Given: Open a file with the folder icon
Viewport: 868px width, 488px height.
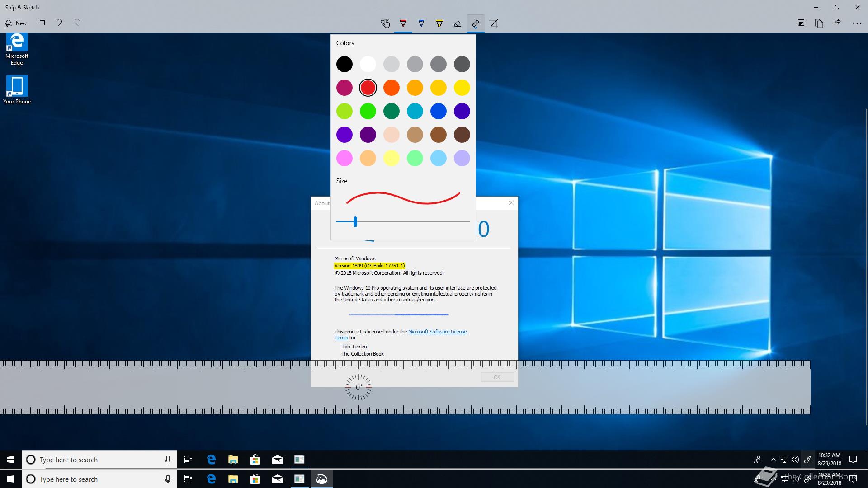Looking at the screenshot, I should coord(41,23).
